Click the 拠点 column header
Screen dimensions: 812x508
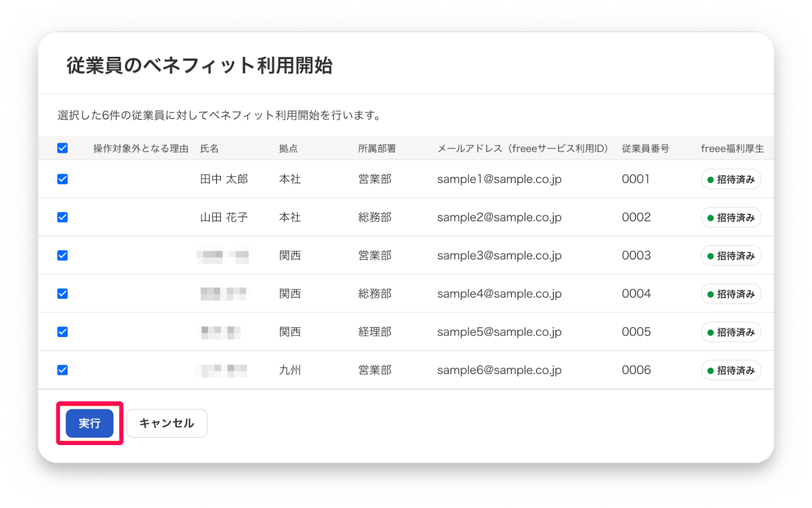click(288, 149)
